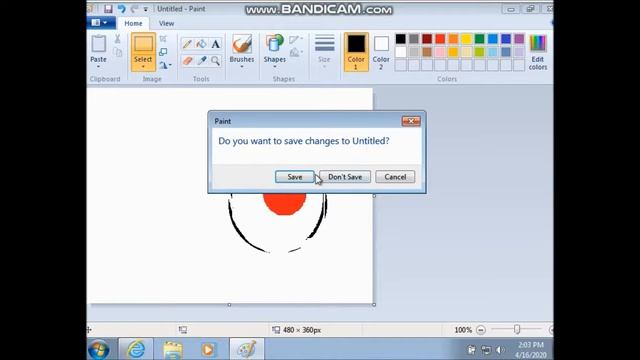Viewport: 640px width, 360px height.
Task: Click the Cut scissors icon
Action: coord(118,39)
